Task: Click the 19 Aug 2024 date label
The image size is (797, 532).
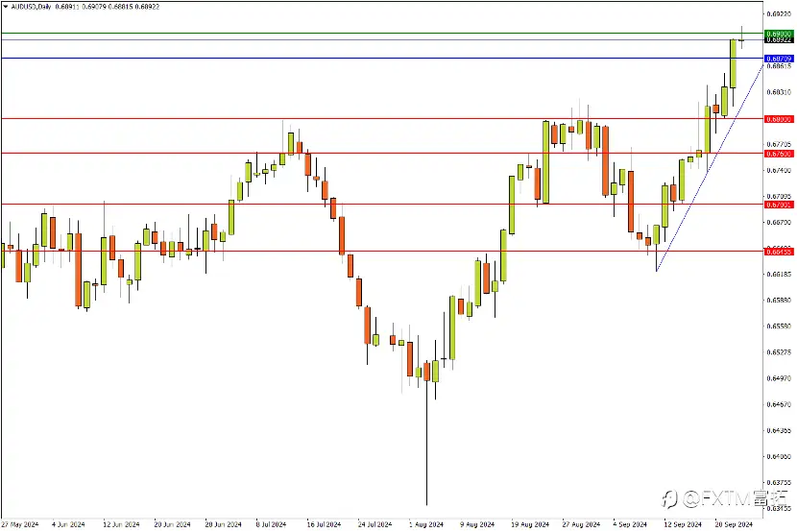Action: click(x=530, y=524)
